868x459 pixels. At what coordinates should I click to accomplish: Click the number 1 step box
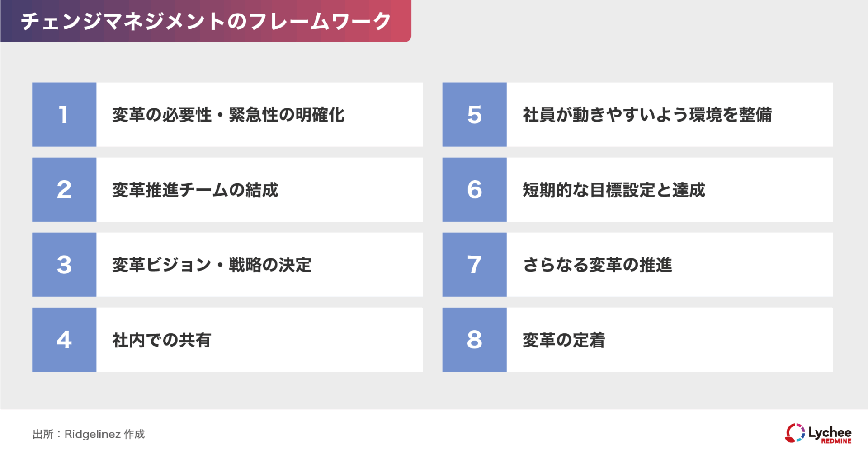pos(64,114)
